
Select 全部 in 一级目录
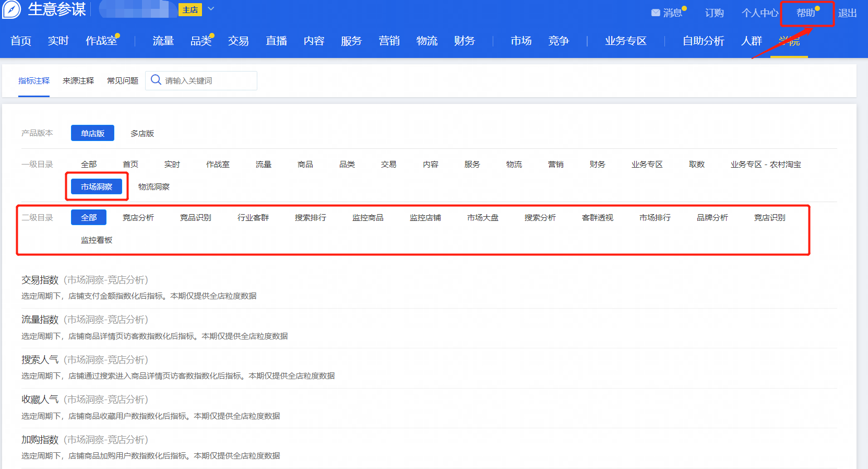click(89, 164)
